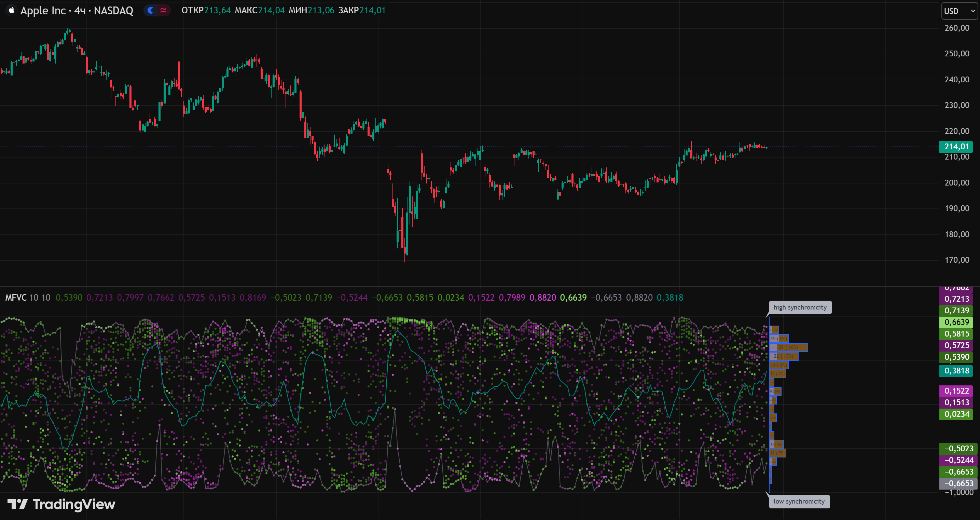Click the teal 0,3818 value label
This screenshot has height=520, width=980.
pyautogui.click(x=956, y=371)
